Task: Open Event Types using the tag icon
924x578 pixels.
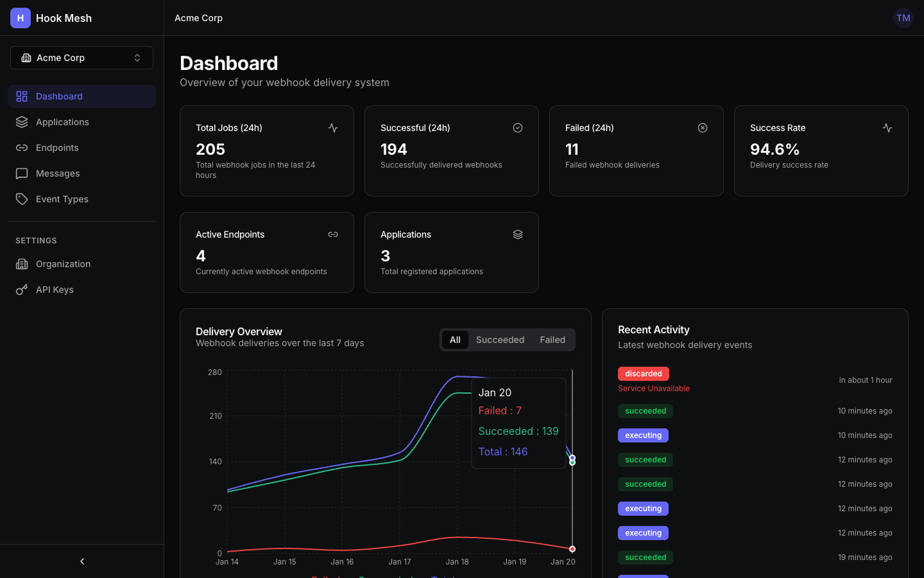Action: [21, 198]
